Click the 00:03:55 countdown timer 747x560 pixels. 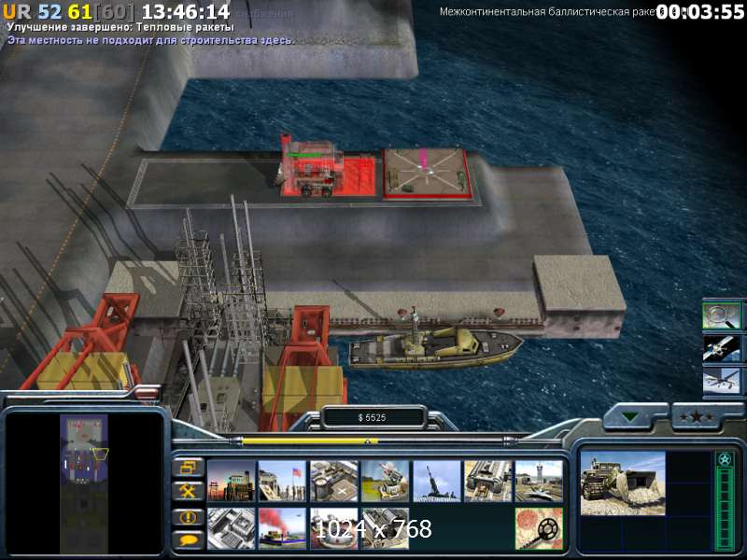point(699,12)
